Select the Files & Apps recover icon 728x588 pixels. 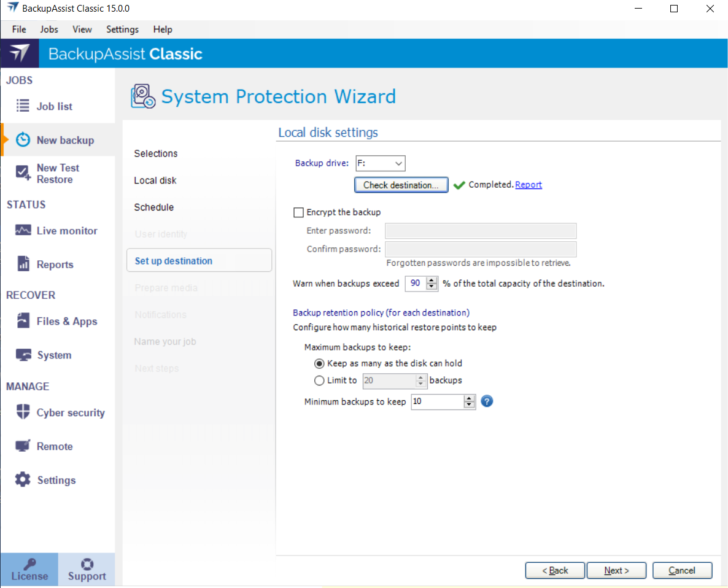click(23, 321)
